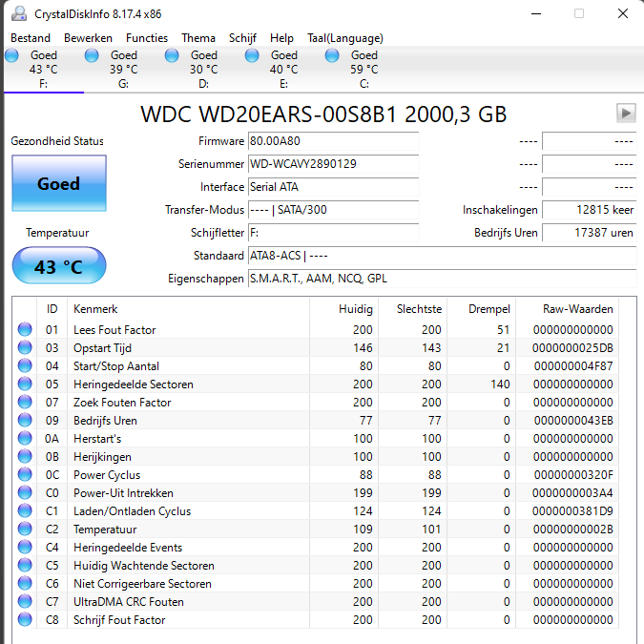Click status orb of Heringedeelde Sectoren row

pyautogui.click(x=25, y=384)
